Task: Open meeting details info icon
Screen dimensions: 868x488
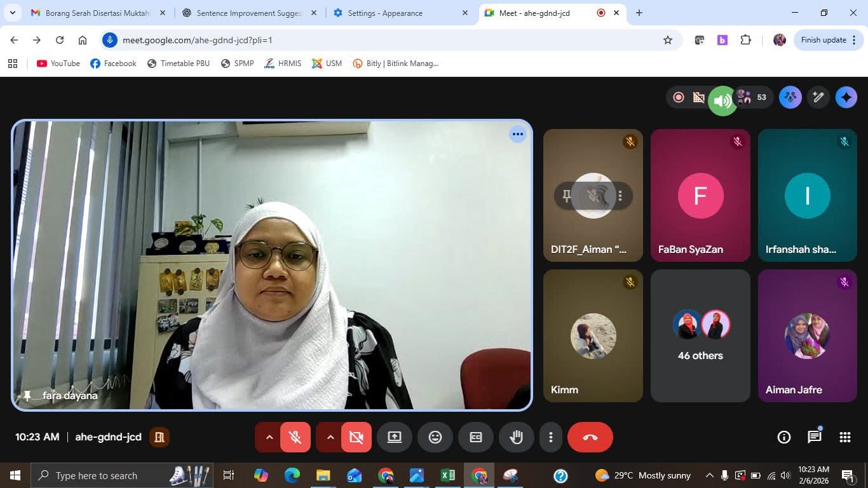Action: click(784, 437)
